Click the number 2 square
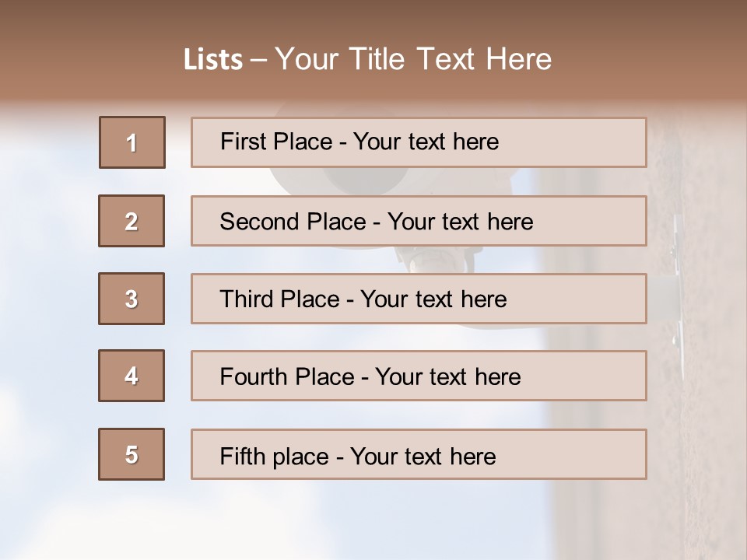This screenshot has width=747, height=560. click(x=132, y=221)
